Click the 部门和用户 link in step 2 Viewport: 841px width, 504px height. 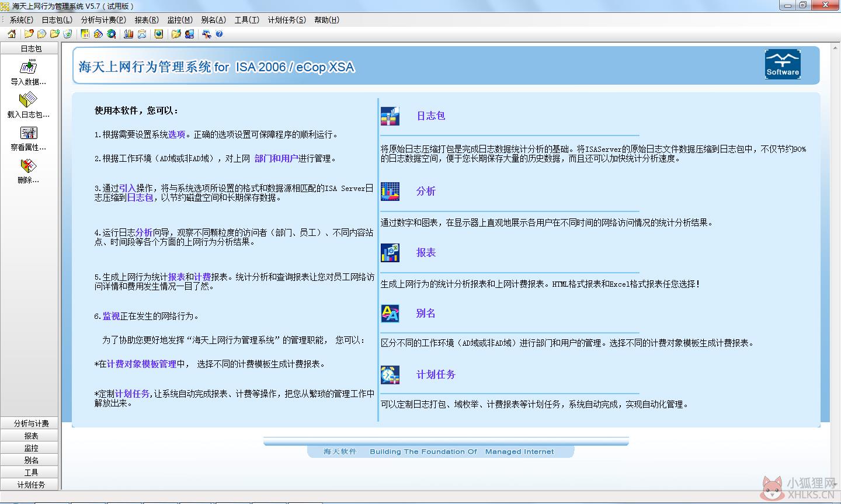tap(276, 158)
